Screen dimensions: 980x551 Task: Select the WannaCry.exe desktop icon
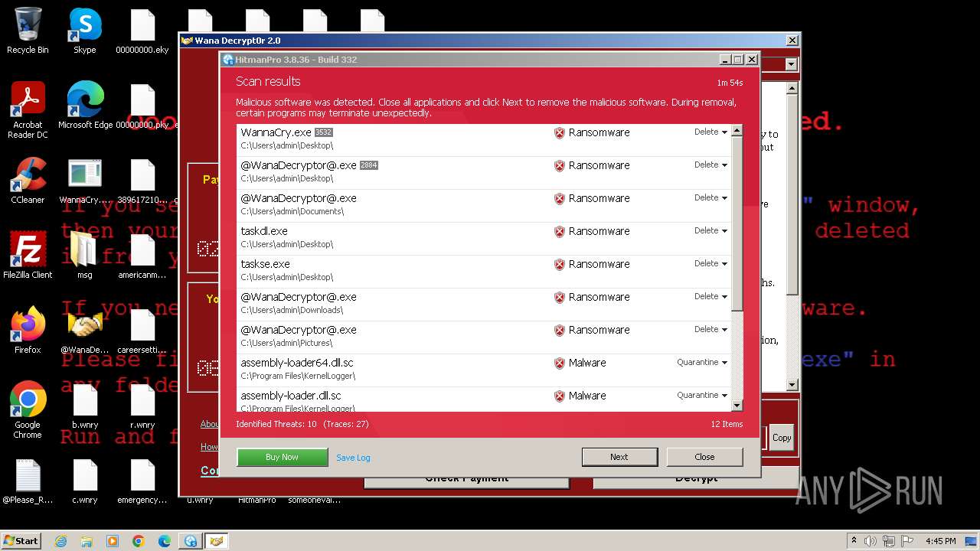pyautogui.click(x=85, y=180)
